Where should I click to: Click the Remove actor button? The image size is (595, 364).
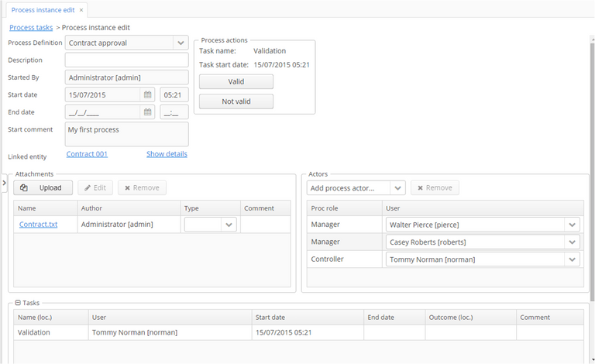click(x=435, y=187)
